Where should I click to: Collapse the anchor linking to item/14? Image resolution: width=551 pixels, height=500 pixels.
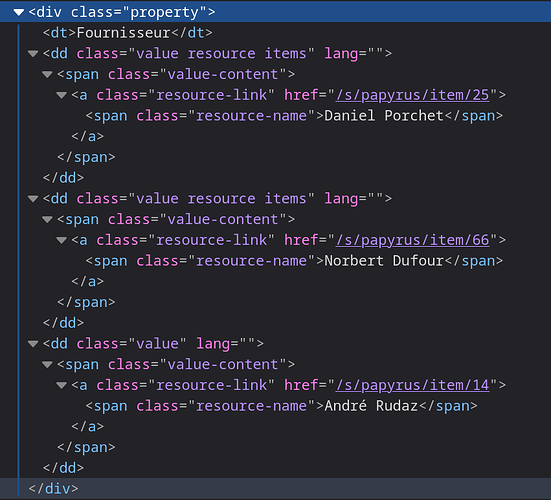coord(61,385)
